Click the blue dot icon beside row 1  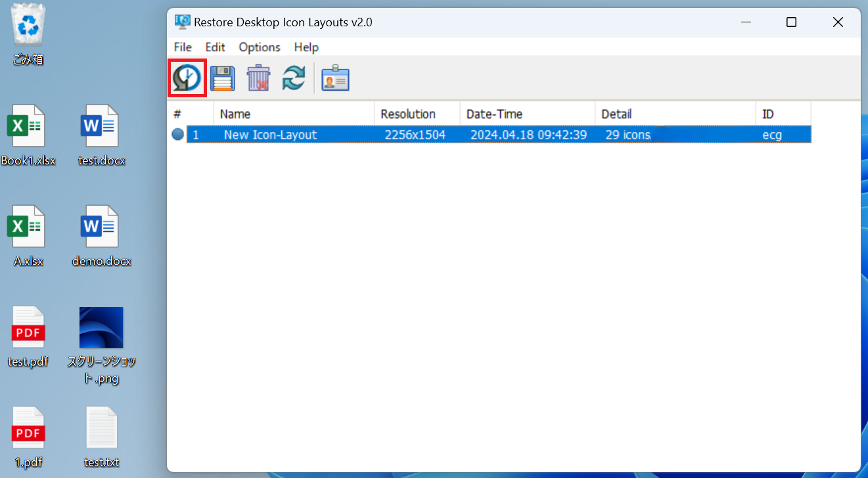click(177, 135)
